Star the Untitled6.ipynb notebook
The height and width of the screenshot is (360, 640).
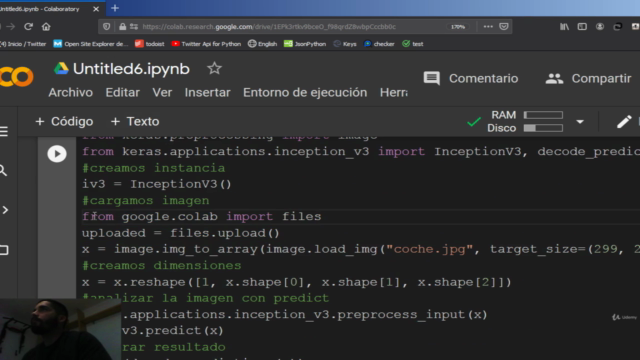click(214, 68)
